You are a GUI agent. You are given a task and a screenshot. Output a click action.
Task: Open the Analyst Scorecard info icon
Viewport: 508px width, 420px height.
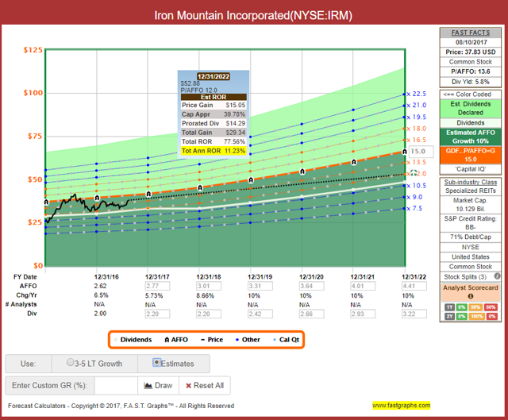point(471,296)
